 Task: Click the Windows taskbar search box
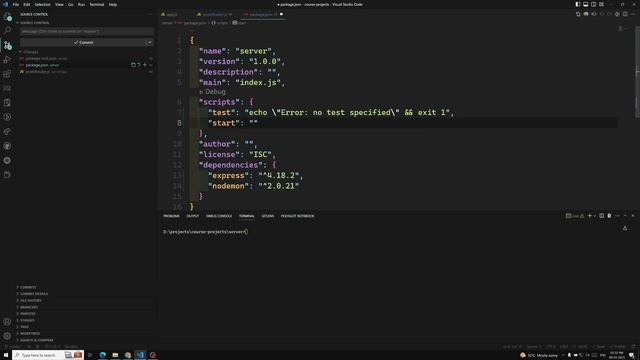pos(48,355)
